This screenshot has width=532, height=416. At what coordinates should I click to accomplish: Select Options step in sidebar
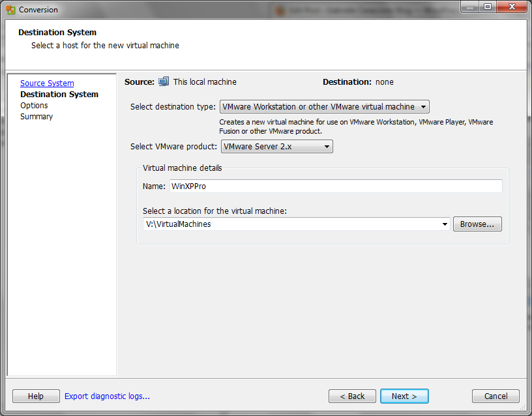tap(34, 106)
